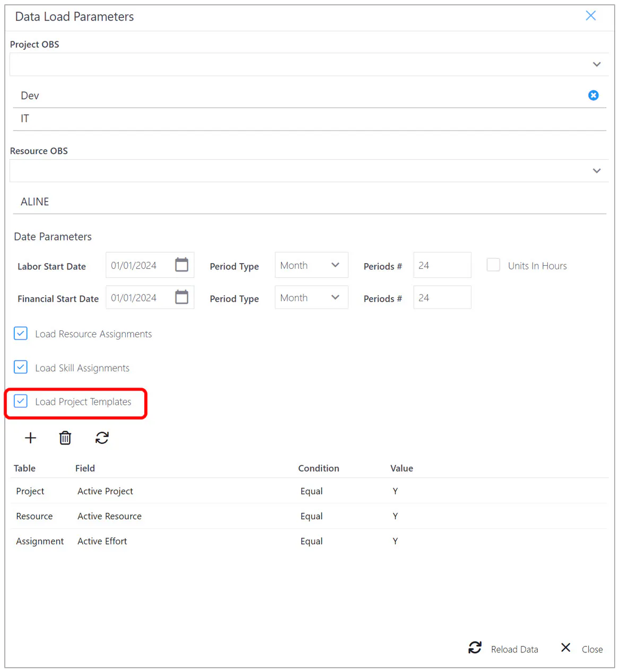This screenshot has height=672, width=620.
Task: Toggle Load Resource Assignments checkbox
Action: (x=21, y=334)
